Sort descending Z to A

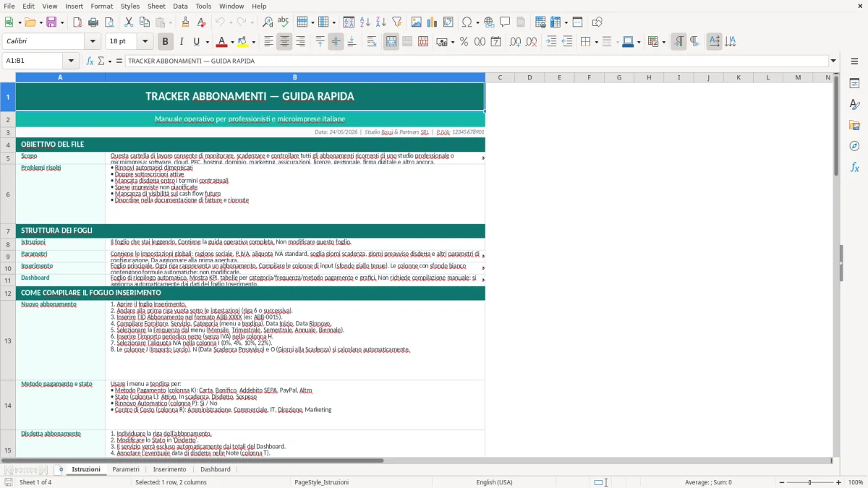tap(380, 22)
